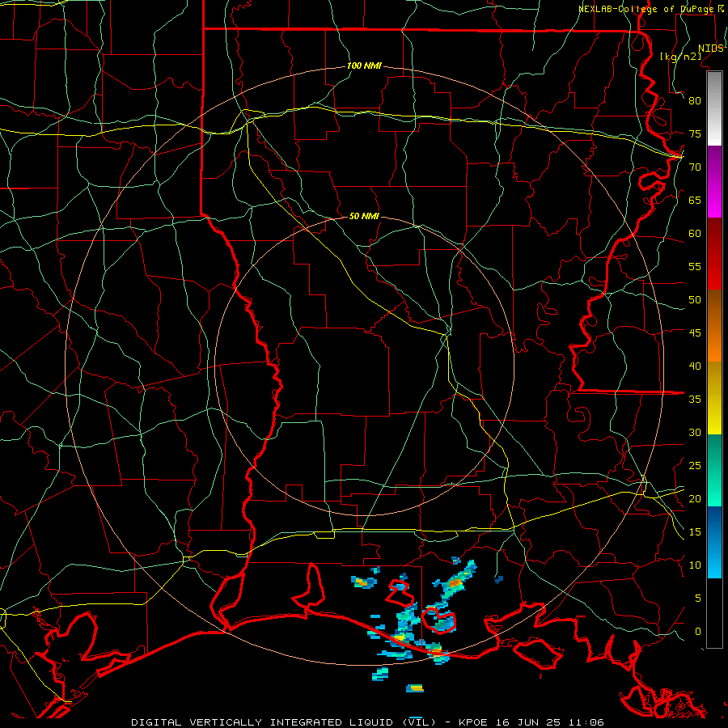
Task: Click the 20 value on the VIL scale
Action: [695, 499]
